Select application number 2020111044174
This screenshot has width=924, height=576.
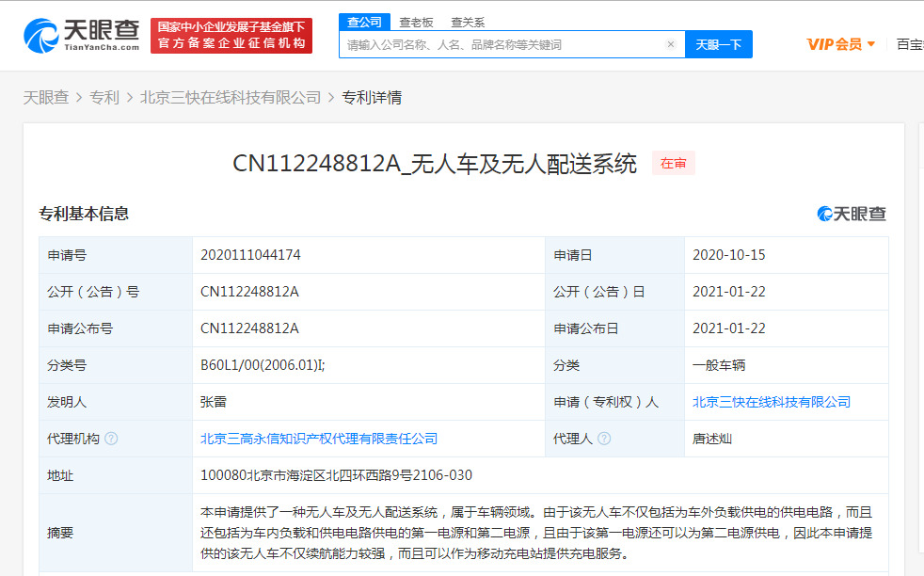click(x=250, y=255)
